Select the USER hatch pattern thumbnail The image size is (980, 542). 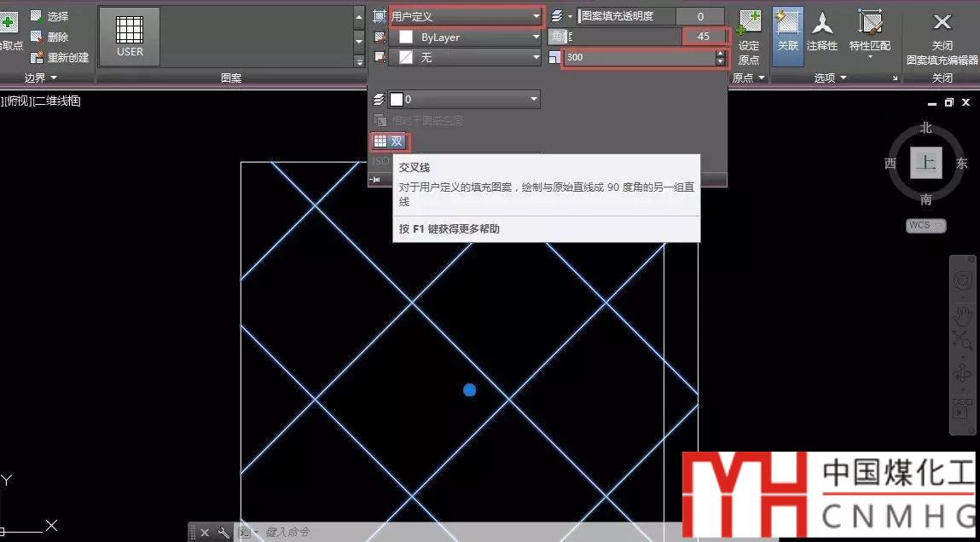click(130, 37)
